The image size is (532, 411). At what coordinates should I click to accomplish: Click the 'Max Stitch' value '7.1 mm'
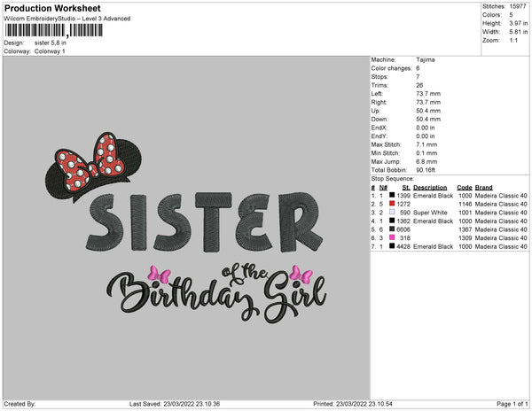pos(426,144)
